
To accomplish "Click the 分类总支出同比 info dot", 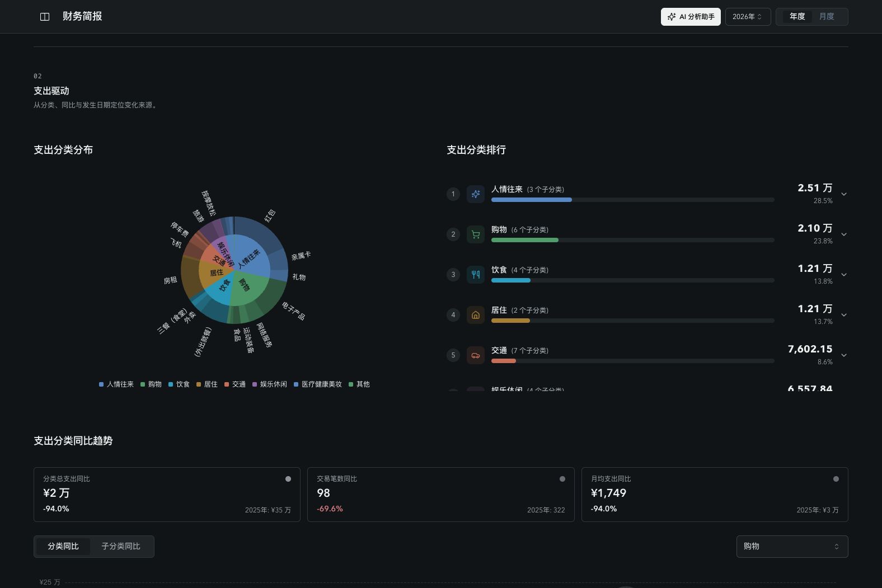I will coord(288,479).
